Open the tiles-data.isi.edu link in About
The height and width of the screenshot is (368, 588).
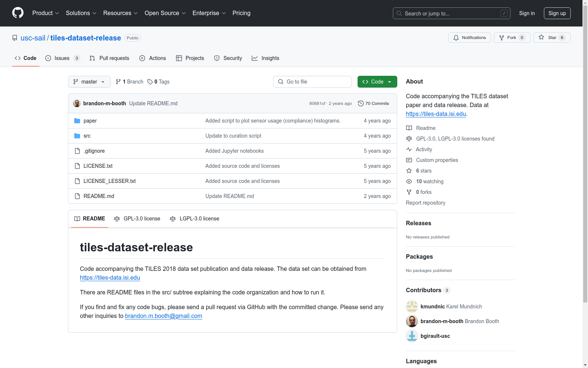[436, 114]
